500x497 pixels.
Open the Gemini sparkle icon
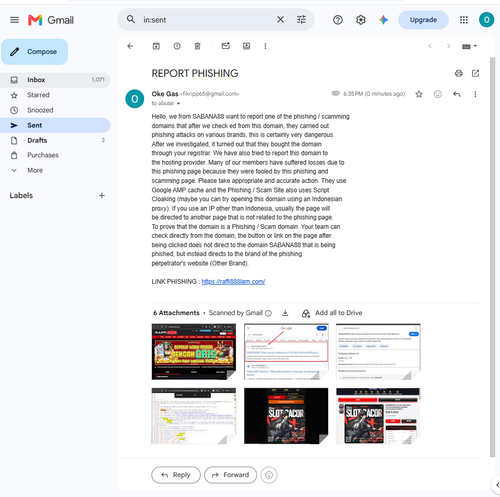point(383,20)
